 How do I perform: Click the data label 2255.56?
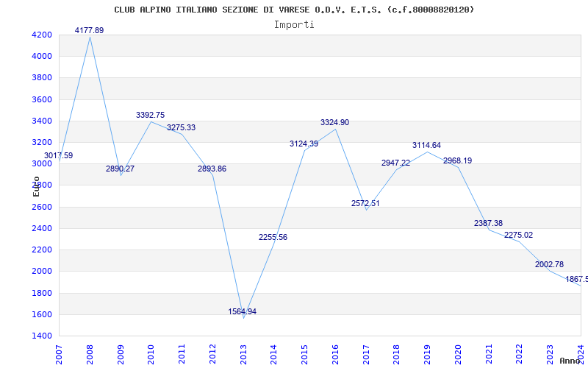(x=273, y=237)
